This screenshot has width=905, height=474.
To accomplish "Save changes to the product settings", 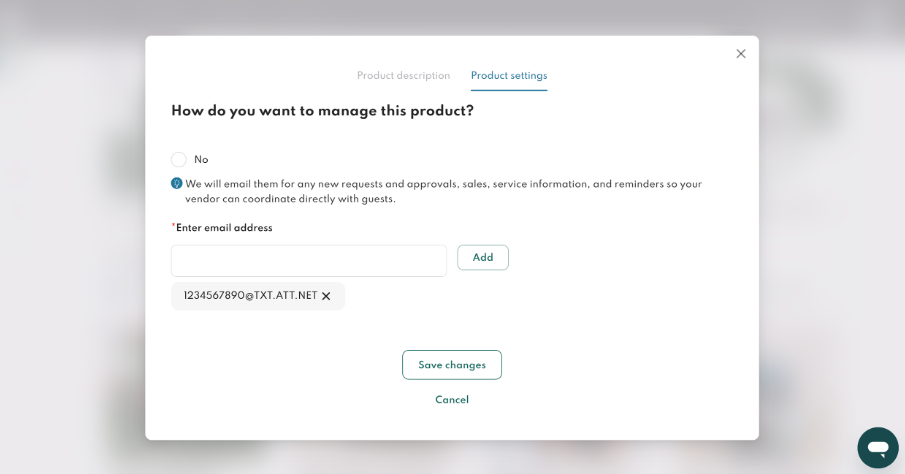I will (x=452, y=365).
